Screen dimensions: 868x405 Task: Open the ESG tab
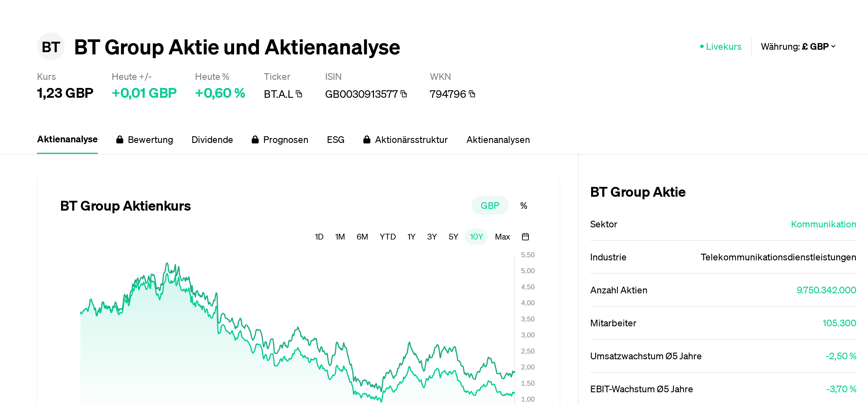335,139
